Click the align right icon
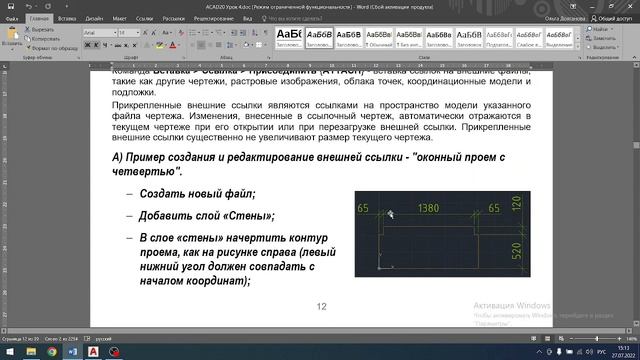Screen dimensions: 640x360 [x=210, y=45]
